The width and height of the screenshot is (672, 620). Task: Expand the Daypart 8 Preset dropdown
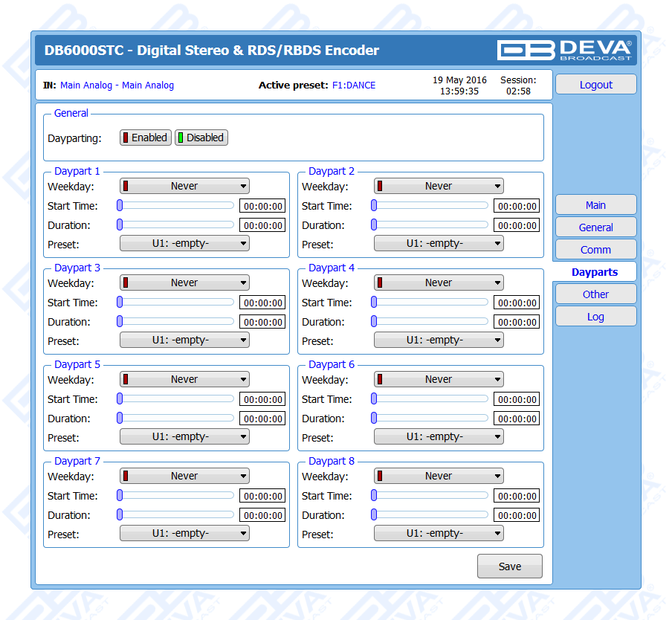click(439, 534)
